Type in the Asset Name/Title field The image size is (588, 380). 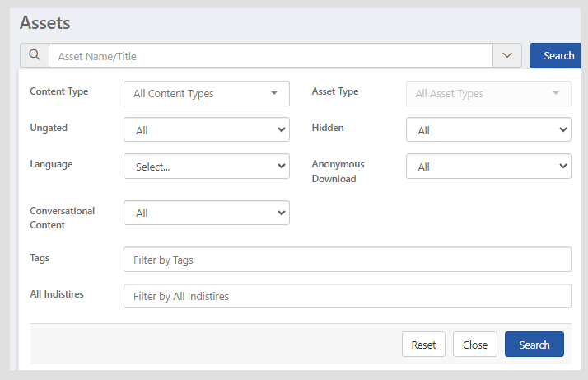click(x=270, y=56)
